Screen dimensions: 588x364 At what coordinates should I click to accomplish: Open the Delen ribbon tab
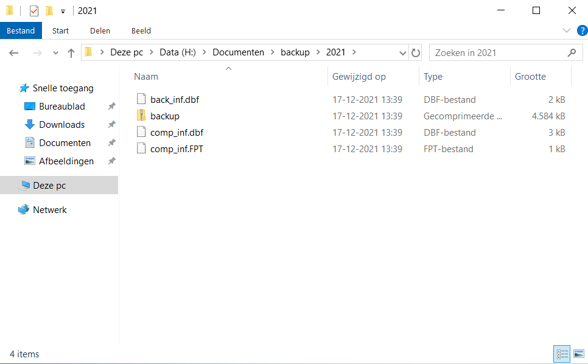click(100, 30)
